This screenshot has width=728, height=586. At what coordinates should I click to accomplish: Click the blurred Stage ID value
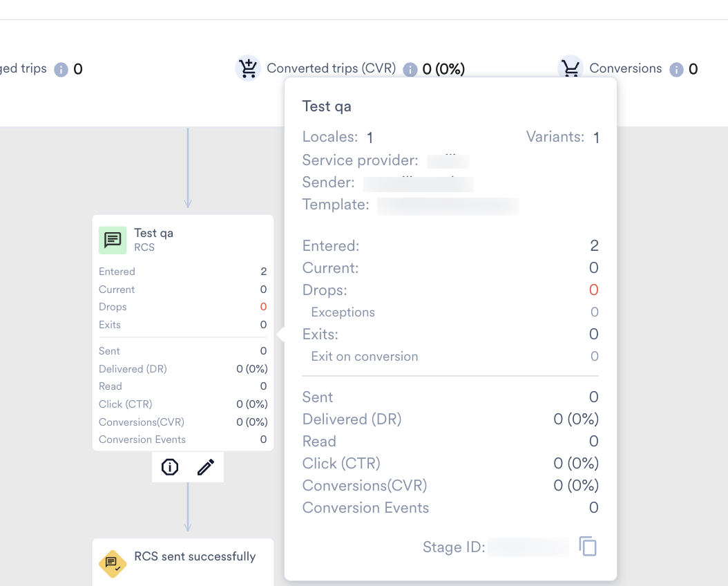click(528, 547)
